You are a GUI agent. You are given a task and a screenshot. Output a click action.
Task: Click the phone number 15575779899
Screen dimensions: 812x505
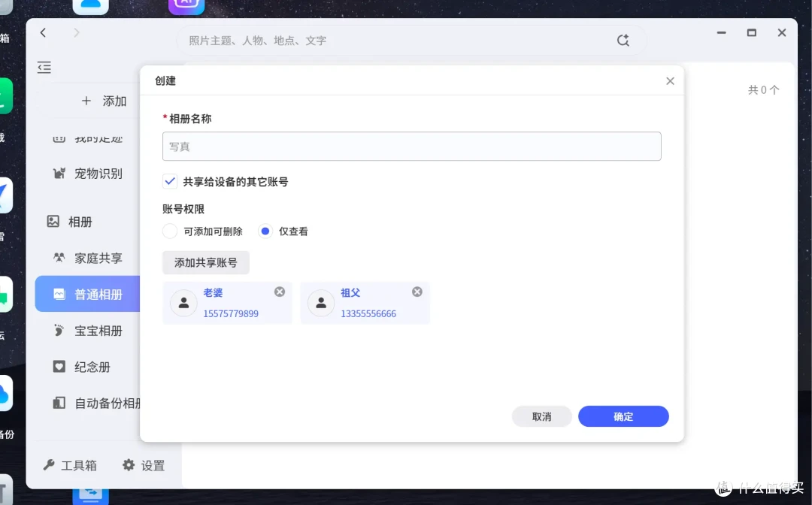tap(231, 313)
